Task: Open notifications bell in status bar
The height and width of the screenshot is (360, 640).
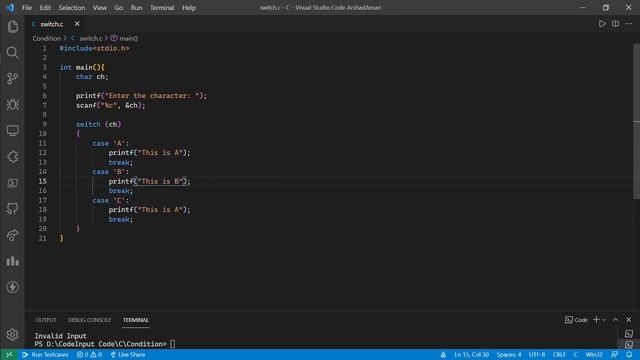Action: click(629, 355)
